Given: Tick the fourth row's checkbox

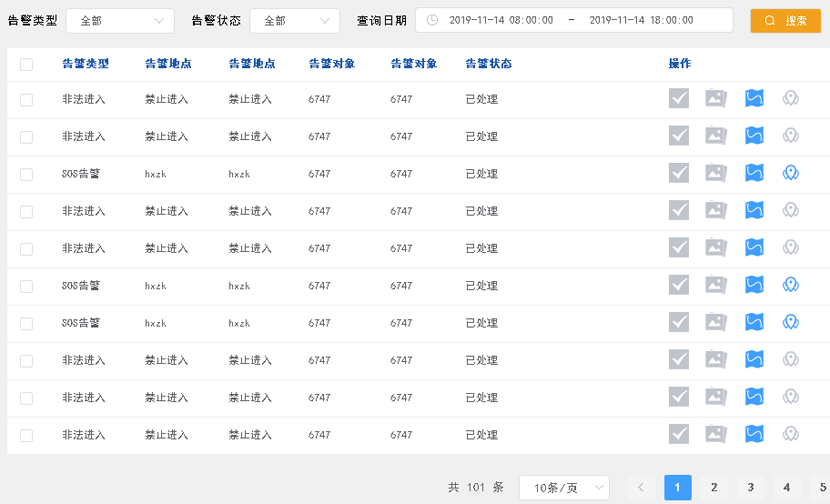Looking at the screenshot, I should (26, 212).
